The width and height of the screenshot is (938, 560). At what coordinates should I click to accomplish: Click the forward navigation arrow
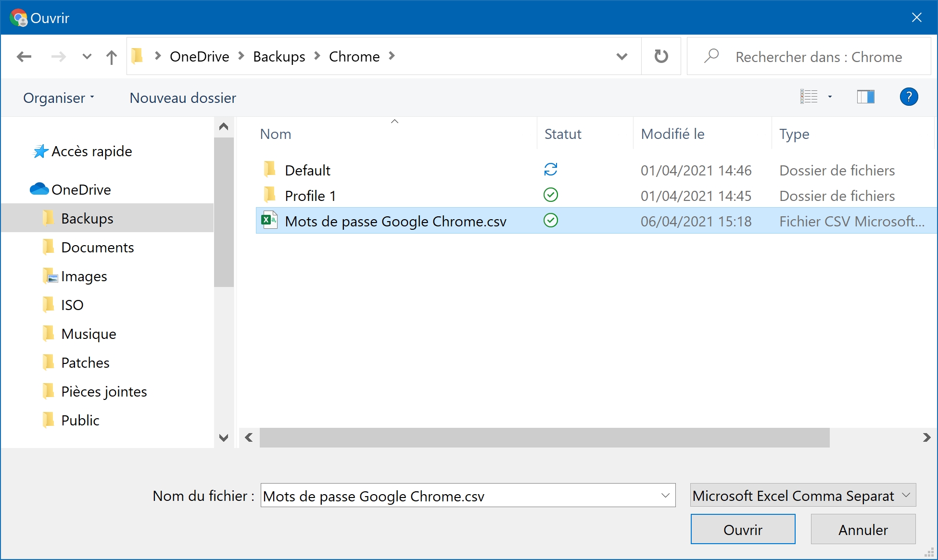click(x=59, y=57)
